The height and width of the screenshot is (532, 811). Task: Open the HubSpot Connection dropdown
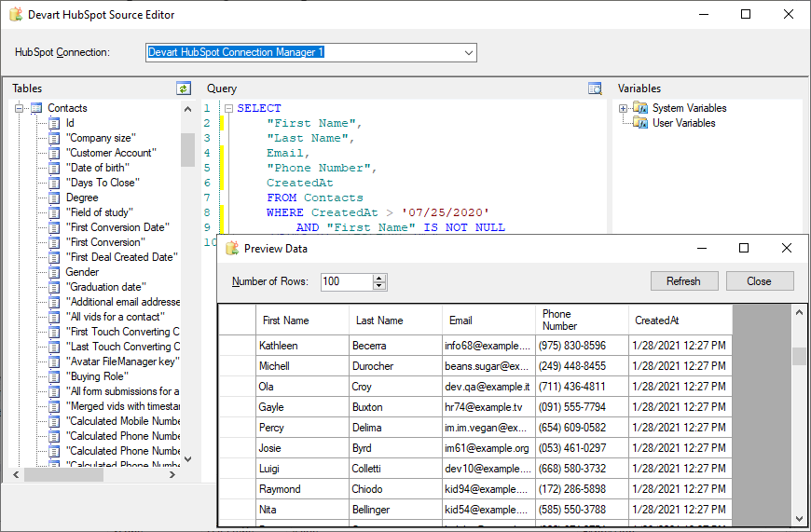point(469,53)
